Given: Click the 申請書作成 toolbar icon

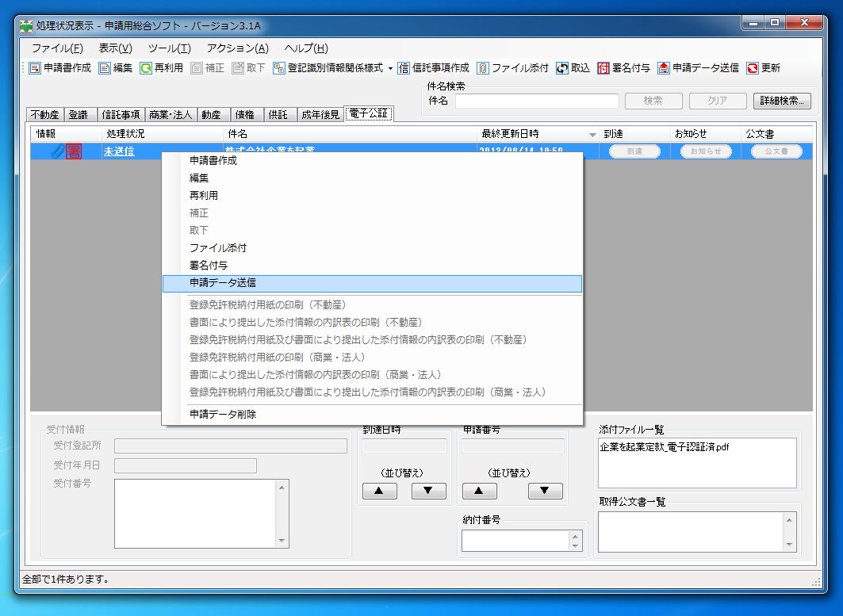Looking at the screenshot, I should tap(35, 68).
